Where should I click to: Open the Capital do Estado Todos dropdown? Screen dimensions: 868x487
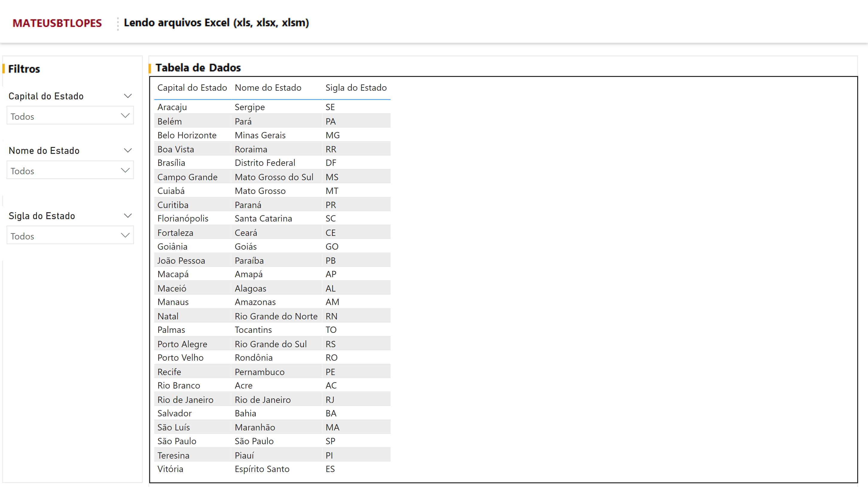70,116
